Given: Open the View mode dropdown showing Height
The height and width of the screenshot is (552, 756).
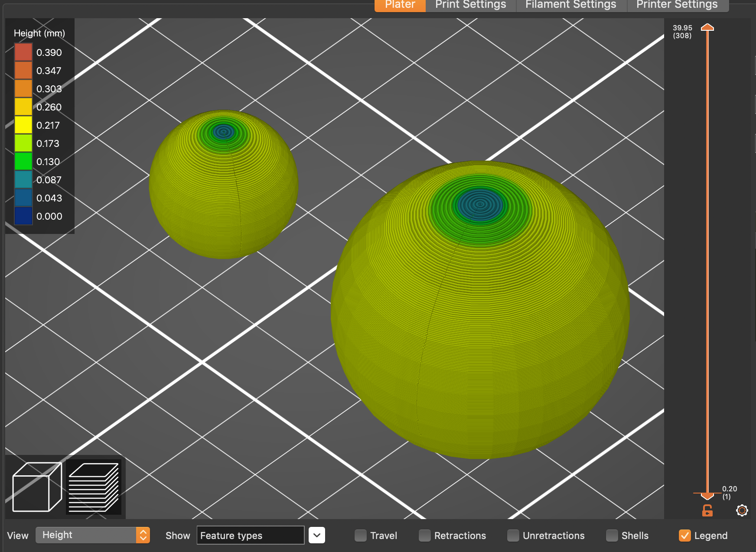Looking at the screenshot, I should (92, 535).
